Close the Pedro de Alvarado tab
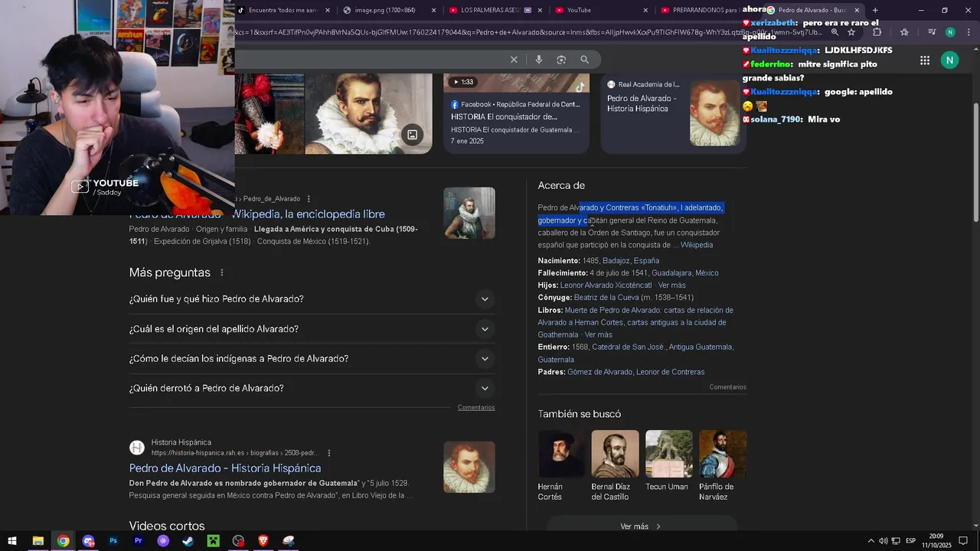980x551 pixels. [x=857, y=10]
